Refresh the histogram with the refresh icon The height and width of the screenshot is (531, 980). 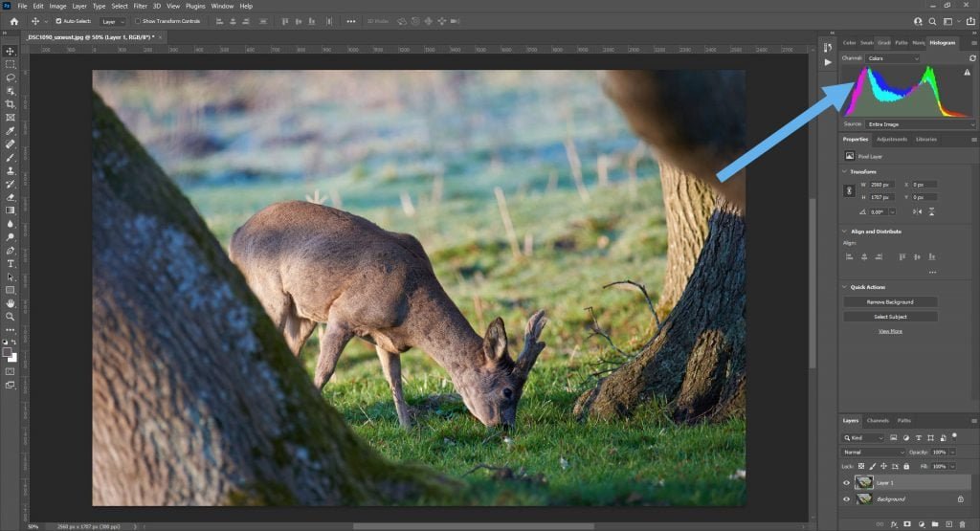pos(972,58)
